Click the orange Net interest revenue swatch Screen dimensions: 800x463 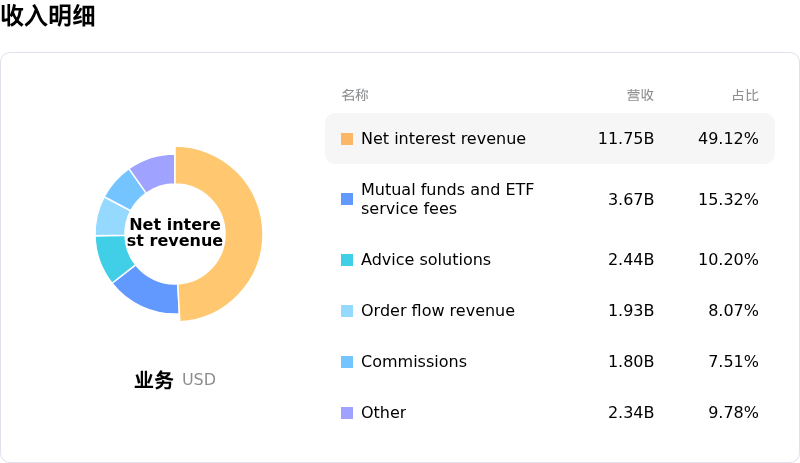(347, 139)
